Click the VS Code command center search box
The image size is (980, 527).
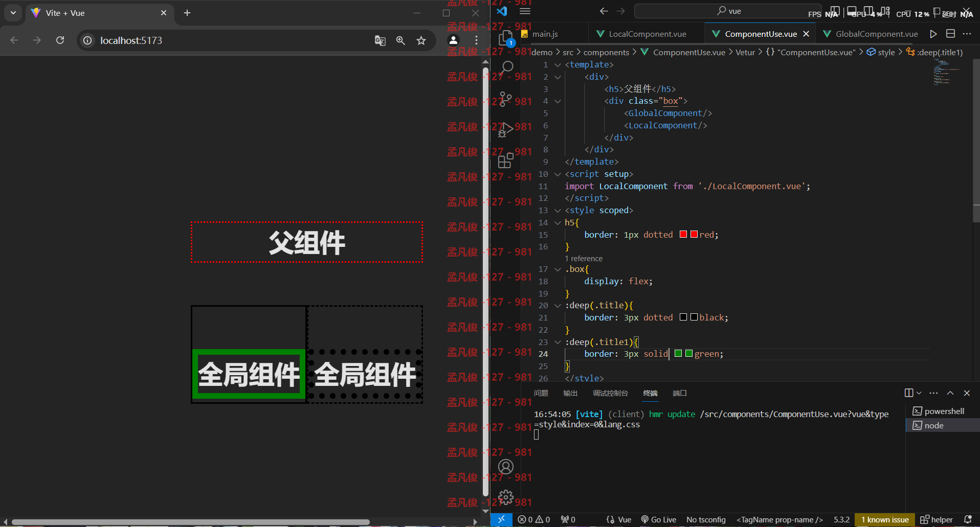coord(729,11)
